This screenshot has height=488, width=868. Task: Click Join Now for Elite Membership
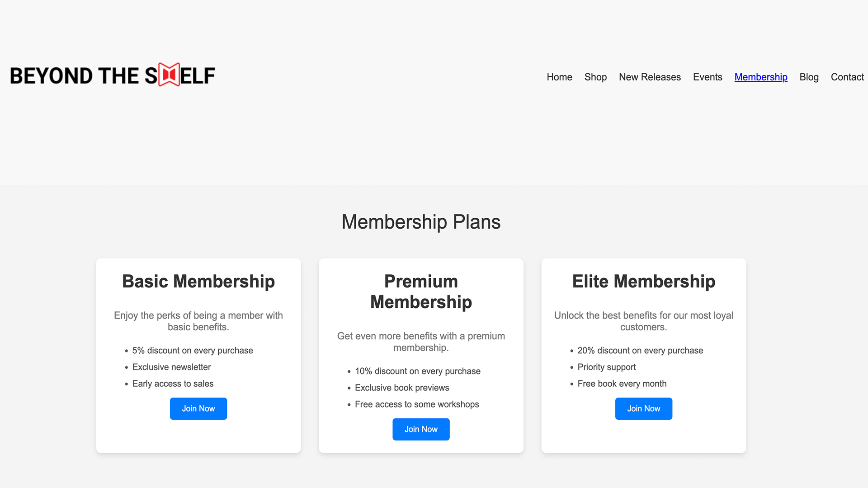point(643,408)
